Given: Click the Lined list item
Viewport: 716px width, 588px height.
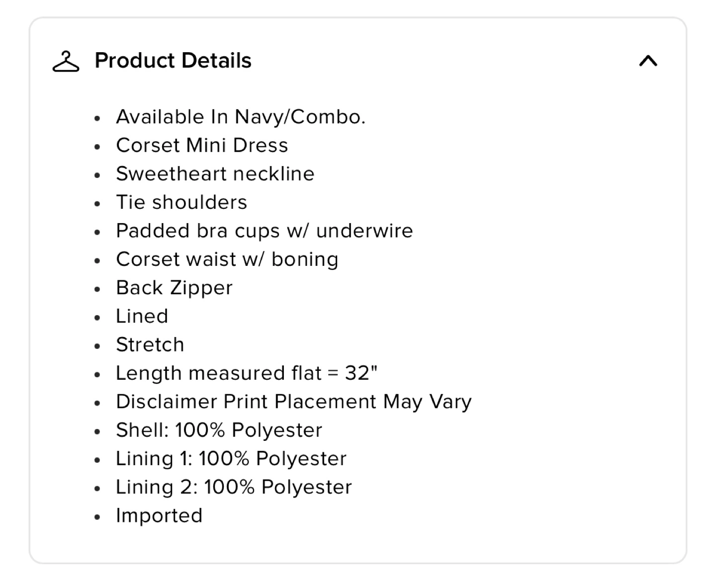Looking at the screenshot, I should 142,316.
